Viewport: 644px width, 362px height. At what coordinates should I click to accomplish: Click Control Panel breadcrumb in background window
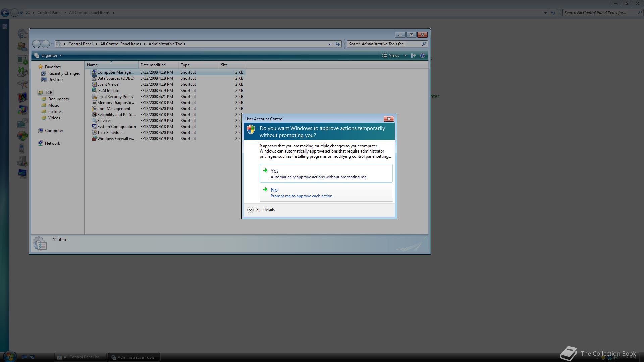[x=49, y=13]
